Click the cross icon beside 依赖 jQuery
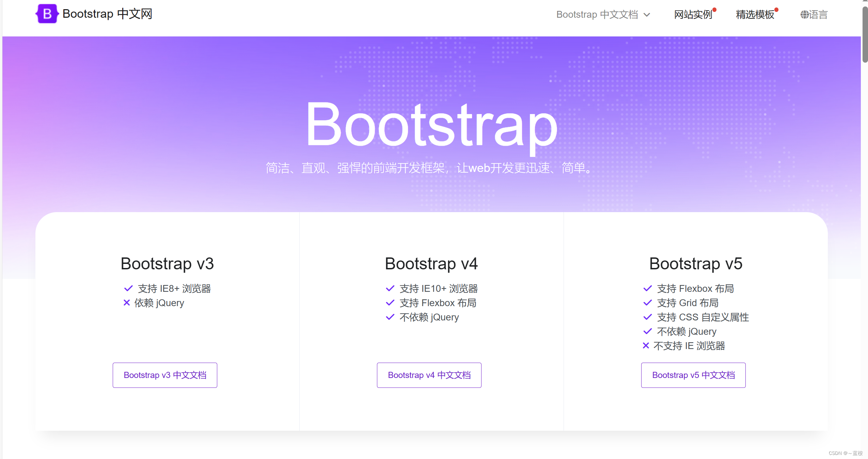The height and width of the screenshot is (459, 868). click(127, 302)
